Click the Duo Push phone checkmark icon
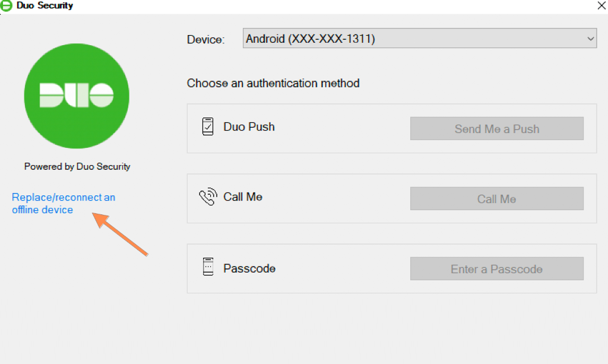 208,126
